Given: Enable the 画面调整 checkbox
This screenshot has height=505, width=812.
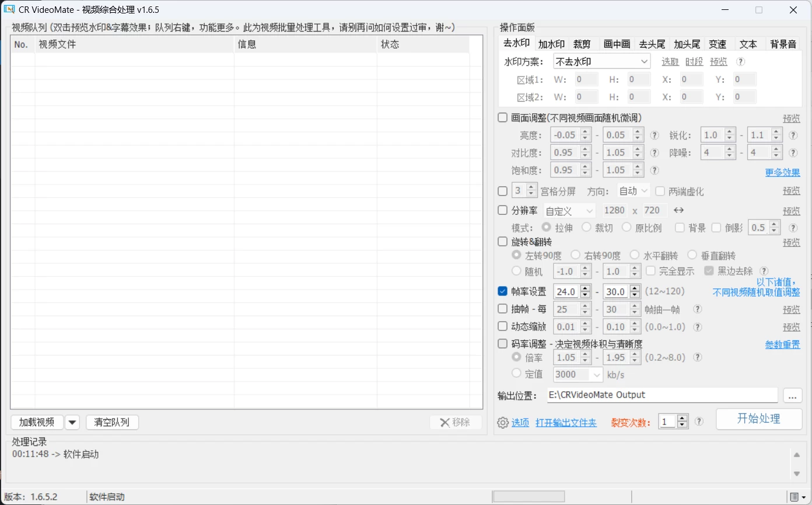Looking at the screenshot, I should point(502,117).
